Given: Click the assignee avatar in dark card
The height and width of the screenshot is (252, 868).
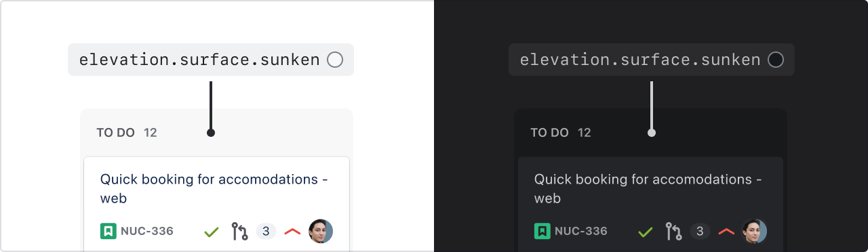Looking at the screenshot, I should pos(755,231).
